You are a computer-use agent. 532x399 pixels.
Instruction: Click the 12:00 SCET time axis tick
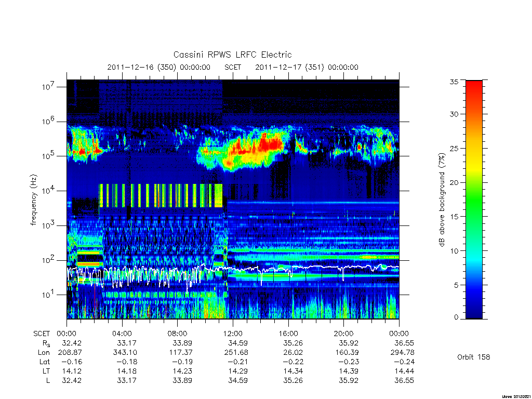pos(233,334)
